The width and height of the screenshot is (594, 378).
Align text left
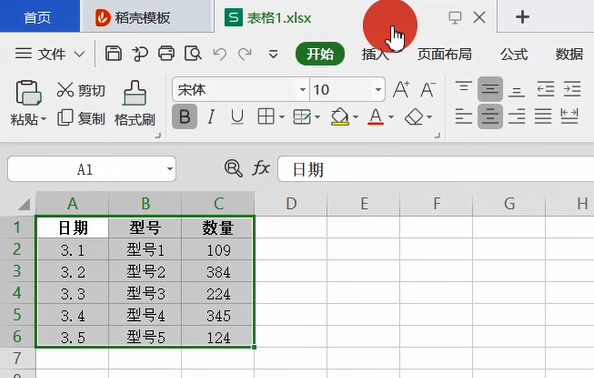tap(464, 117)
